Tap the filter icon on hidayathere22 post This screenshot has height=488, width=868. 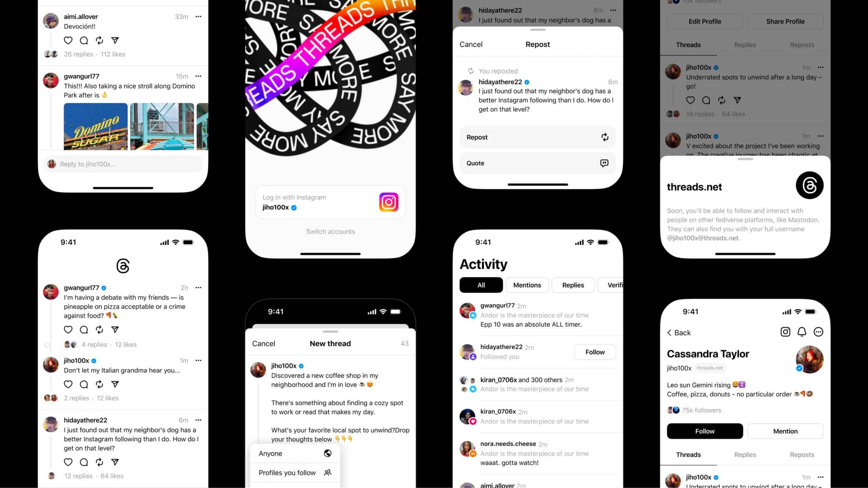click(114, 462)
